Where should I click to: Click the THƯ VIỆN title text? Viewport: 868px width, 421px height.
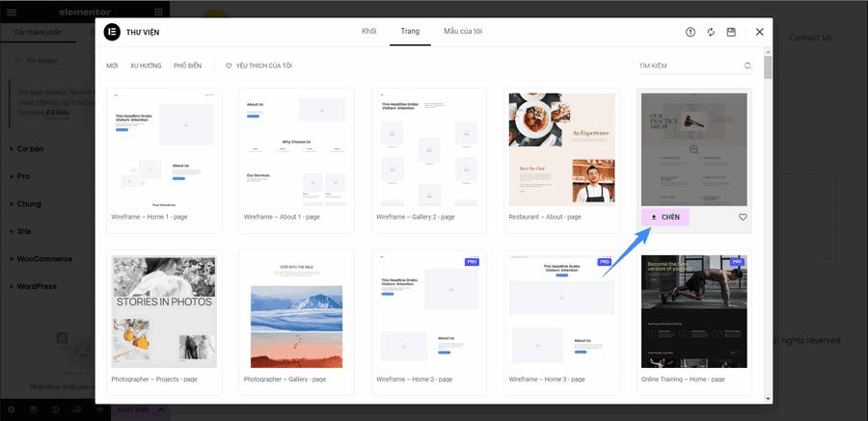143,33
